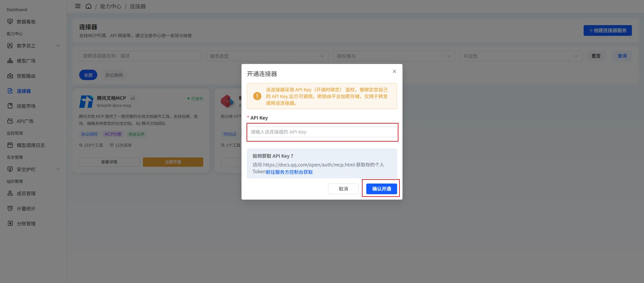Click 立即开通 on 腾讯文档MCP card
This screenshot has width=644, height=283.
(173, 162)
